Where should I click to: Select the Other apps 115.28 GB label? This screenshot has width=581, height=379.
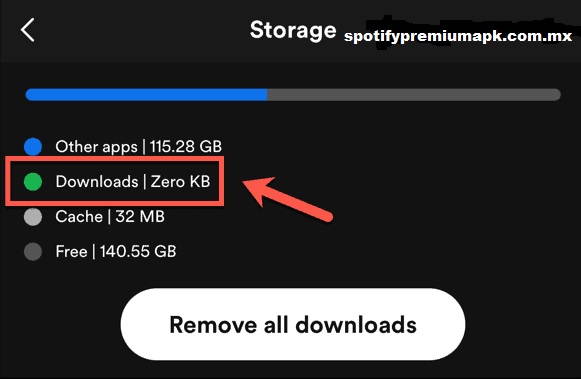139,147
